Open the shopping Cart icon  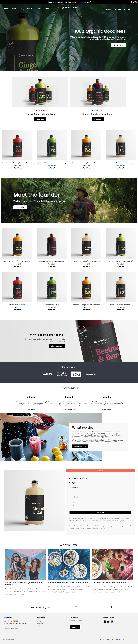(125, 10)
